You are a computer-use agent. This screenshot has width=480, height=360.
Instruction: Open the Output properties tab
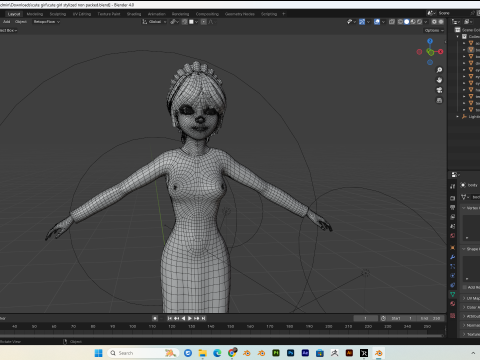(x=452, y=207)
